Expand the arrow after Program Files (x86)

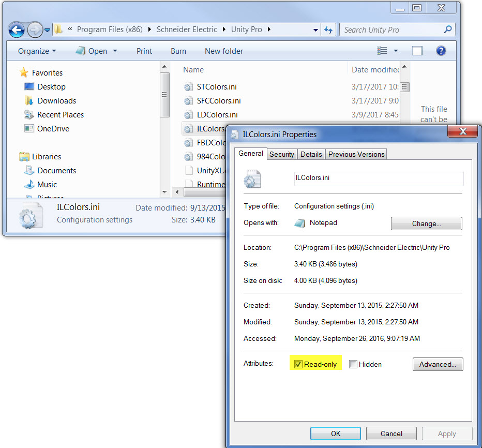click(x=149, y=29)
